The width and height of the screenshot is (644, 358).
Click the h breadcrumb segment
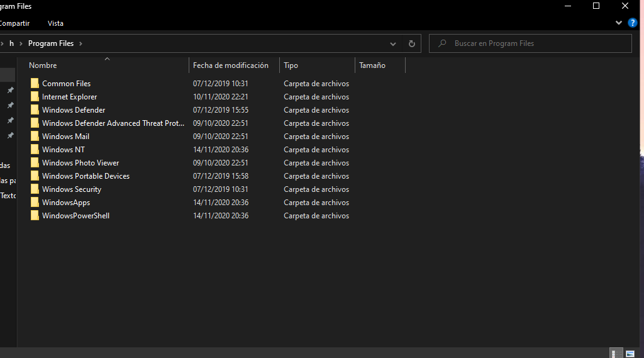point(11,43)
